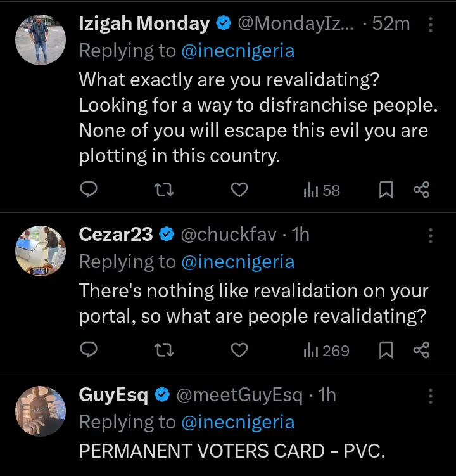
Task: View analytics showing 58 views
Action: pos(322,190)
